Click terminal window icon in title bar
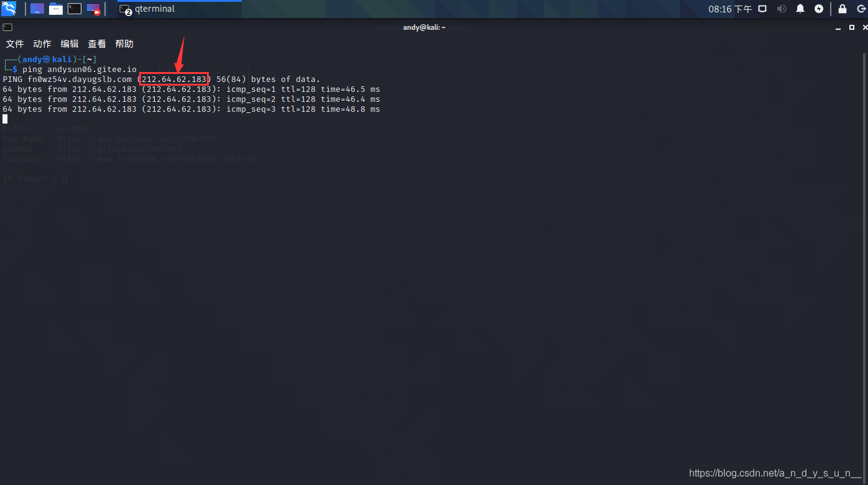This screenshot has width=868, height=485. (7, 27)
